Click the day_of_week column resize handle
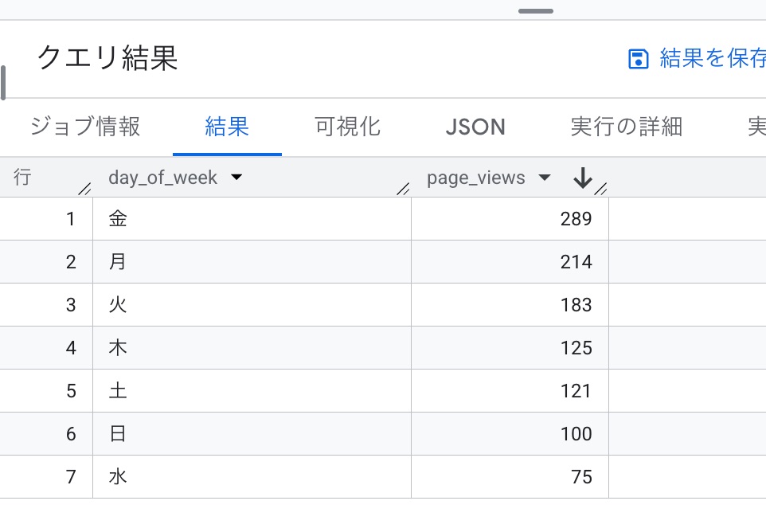The width and height of the screenshot is (766, 532). click(403, 189)
